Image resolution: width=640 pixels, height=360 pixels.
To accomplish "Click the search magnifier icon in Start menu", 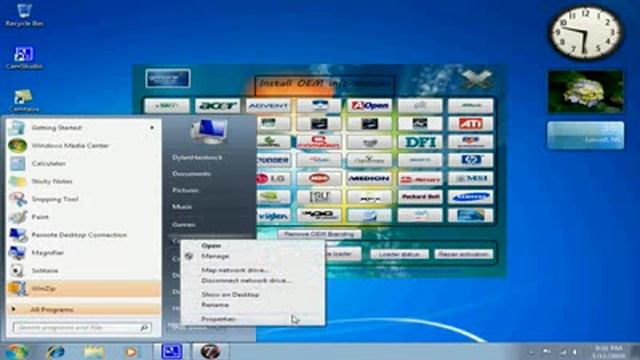I will click(144, 327).
